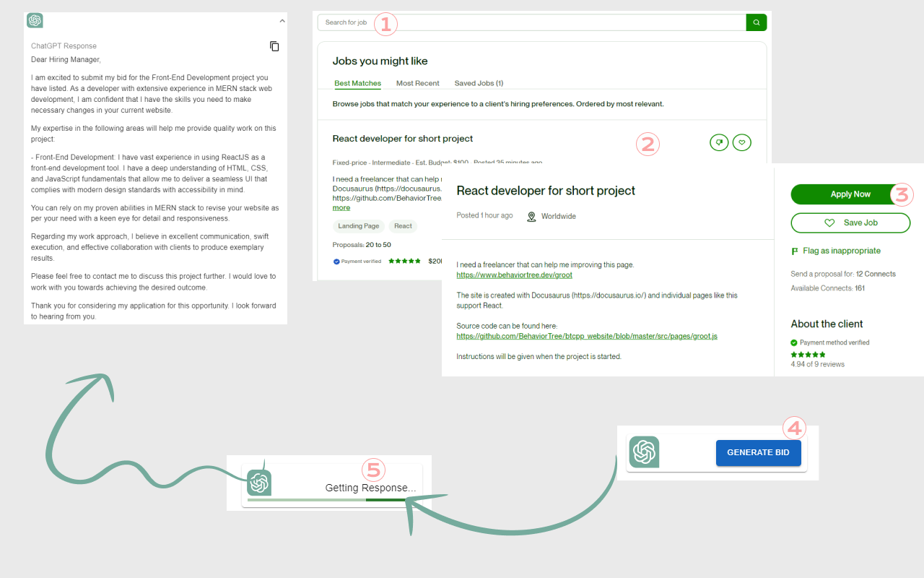
Task: Open the behaviortree.dev/groot link
Action: click(515, 275)
